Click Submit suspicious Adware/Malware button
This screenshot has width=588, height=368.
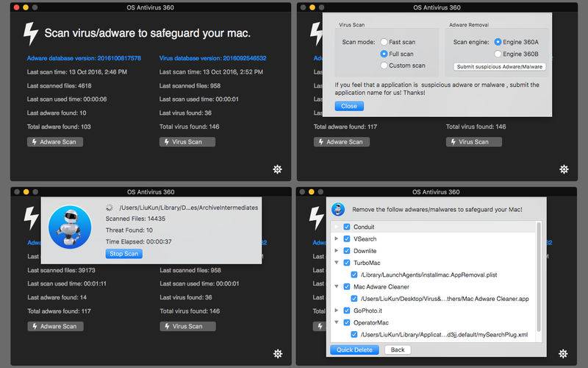[x=500, y=67]
